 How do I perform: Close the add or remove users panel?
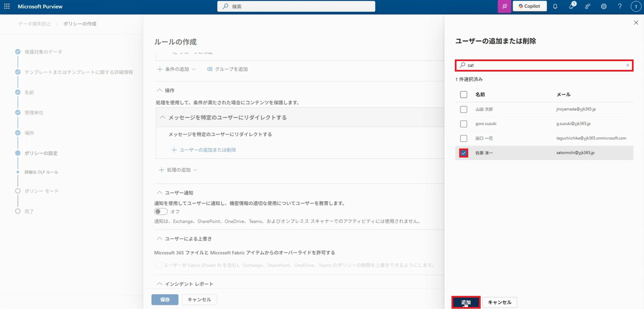(636, 23)
